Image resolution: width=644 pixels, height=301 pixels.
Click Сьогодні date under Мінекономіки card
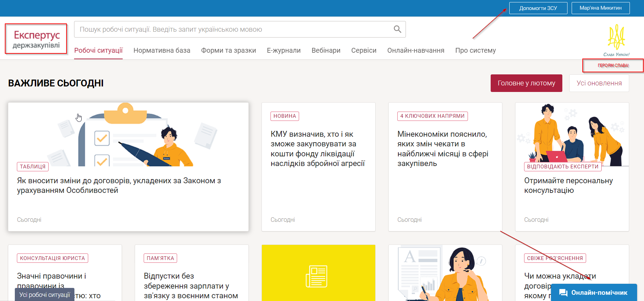(x=409, y=220)
